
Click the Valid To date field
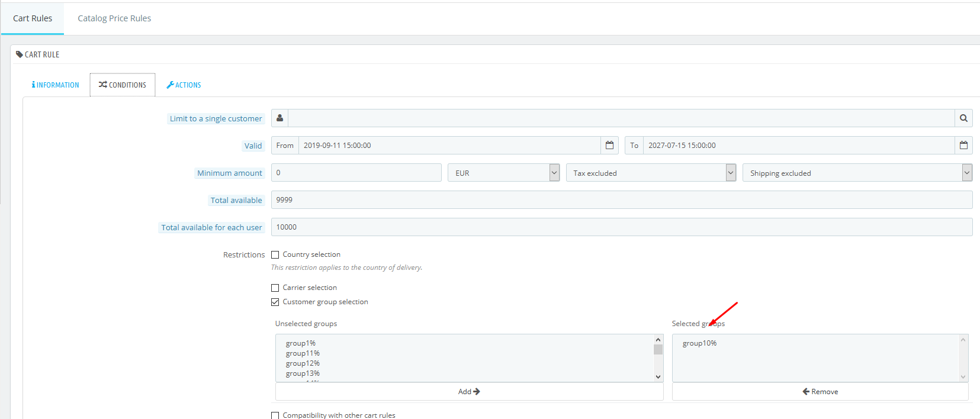pos(799,146)
